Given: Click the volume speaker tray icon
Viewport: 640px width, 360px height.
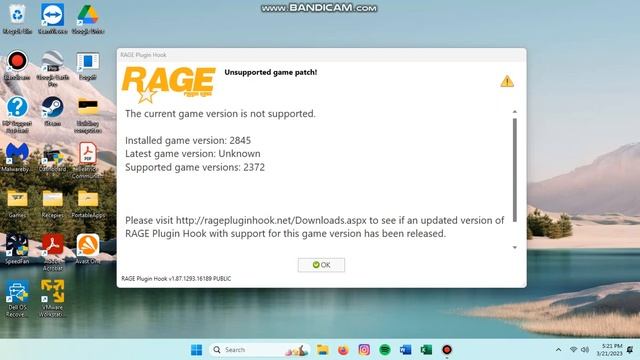Looking at the screenshot, I should coord(584,350).
